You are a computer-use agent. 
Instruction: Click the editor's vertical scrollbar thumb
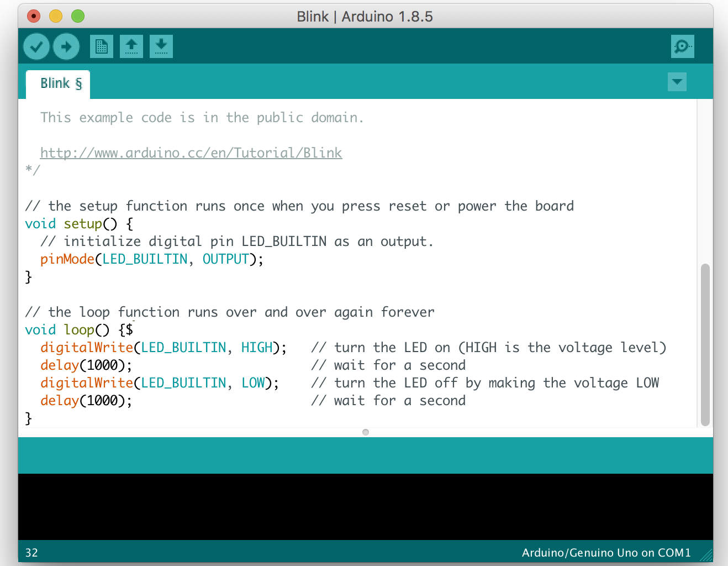(x=705, y=345)
